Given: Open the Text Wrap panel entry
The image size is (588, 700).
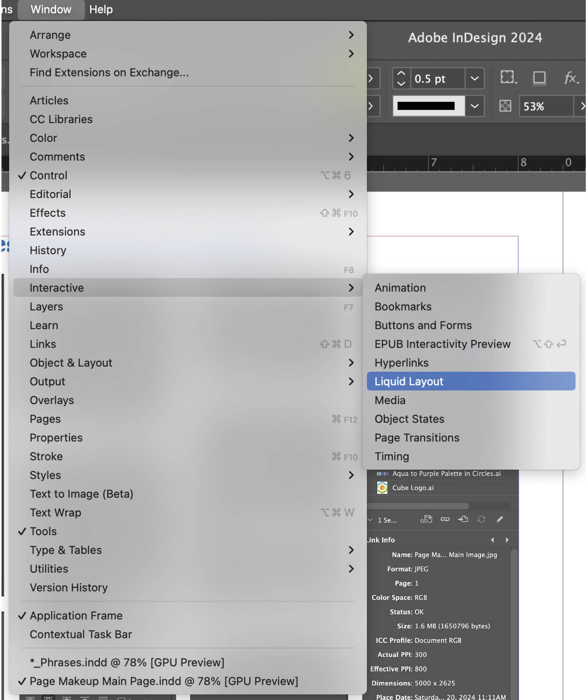Looking at the screenshot, I should point(188,513).
